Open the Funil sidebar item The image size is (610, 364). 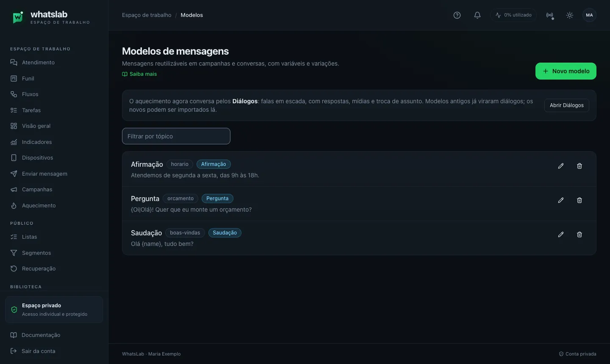54,78
